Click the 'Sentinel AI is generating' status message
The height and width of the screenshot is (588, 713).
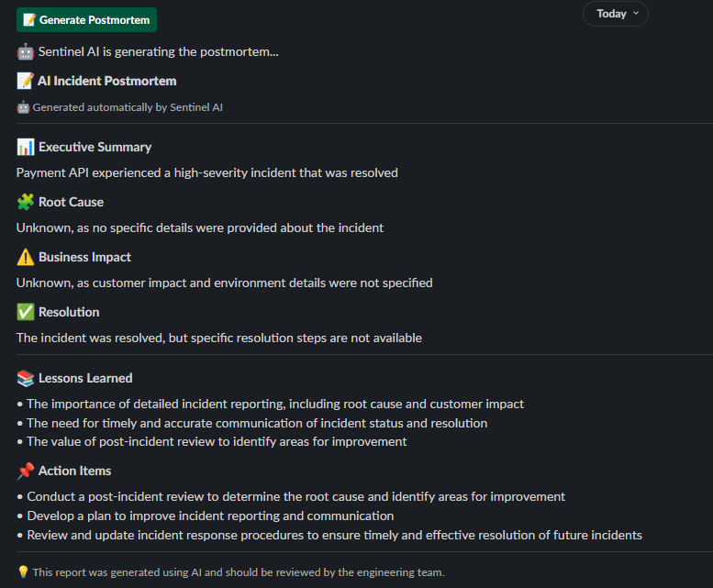(158, 51)
